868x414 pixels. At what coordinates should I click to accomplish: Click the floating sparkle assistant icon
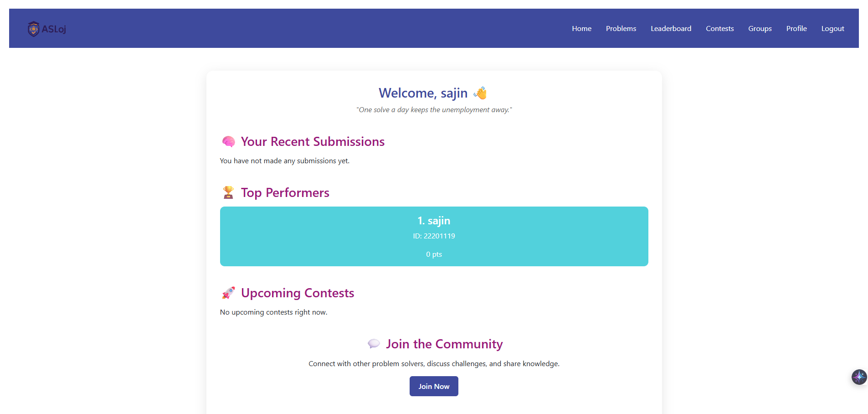pyautogui.click(x=859, y=377)
